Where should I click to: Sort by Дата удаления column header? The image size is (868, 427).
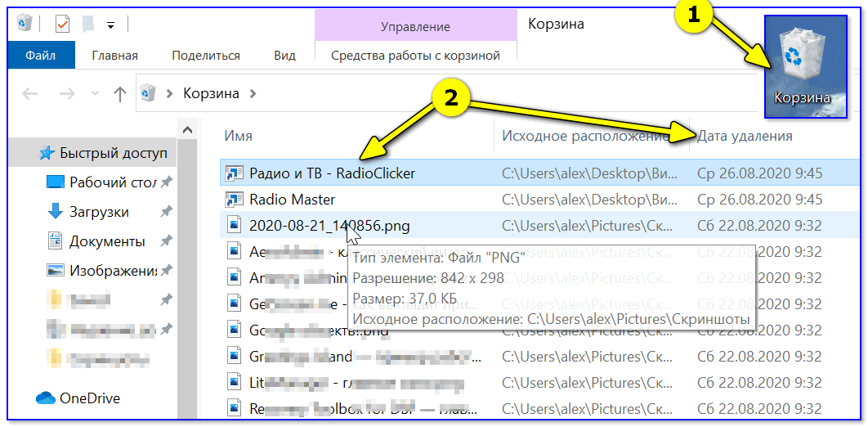point(744,136)
